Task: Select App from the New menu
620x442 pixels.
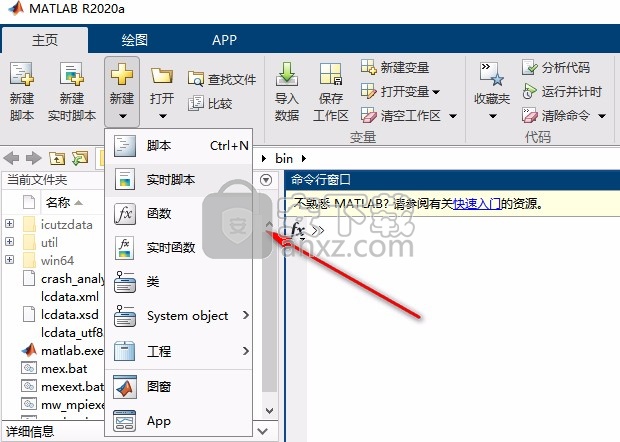Action: tap(179, 421)
